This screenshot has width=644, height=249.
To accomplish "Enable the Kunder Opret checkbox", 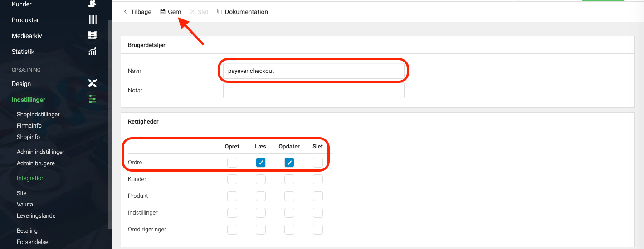I will (x=232, y=179).
